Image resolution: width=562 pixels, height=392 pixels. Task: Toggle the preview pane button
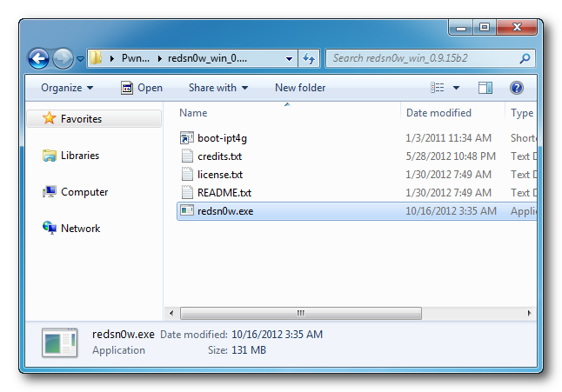485,88
